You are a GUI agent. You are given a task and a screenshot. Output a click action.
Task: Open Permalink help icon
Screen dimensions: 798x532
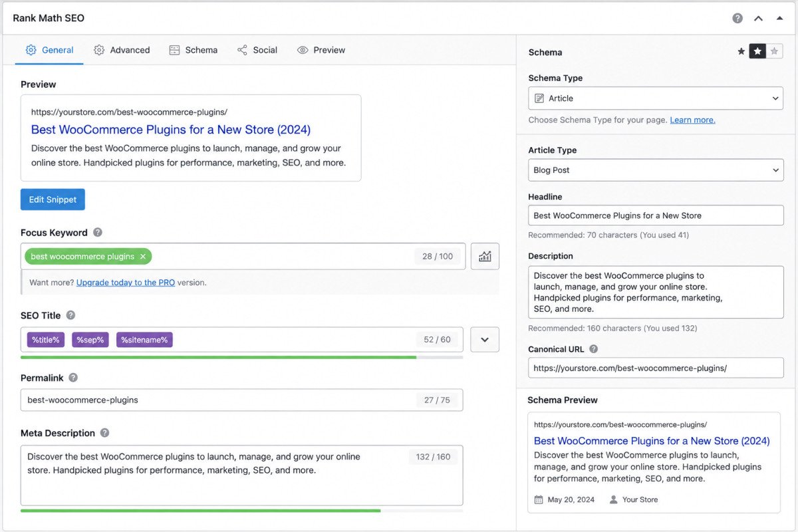(73, 377)
